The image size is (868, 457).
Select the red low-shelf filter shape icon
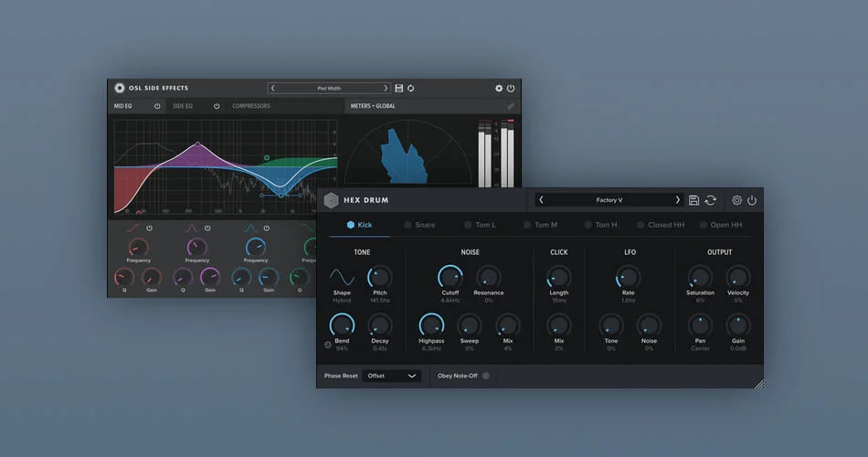(x=132, y=228)
